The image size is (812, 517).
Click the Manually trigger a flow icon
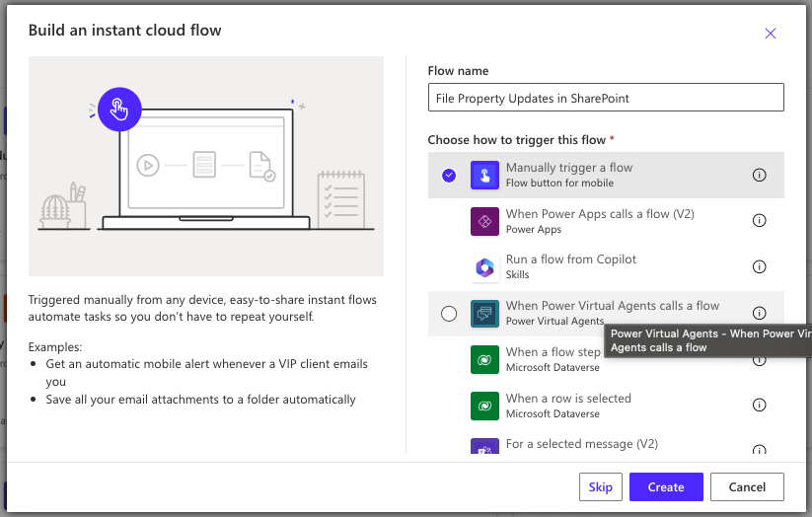tap(484, 175)
